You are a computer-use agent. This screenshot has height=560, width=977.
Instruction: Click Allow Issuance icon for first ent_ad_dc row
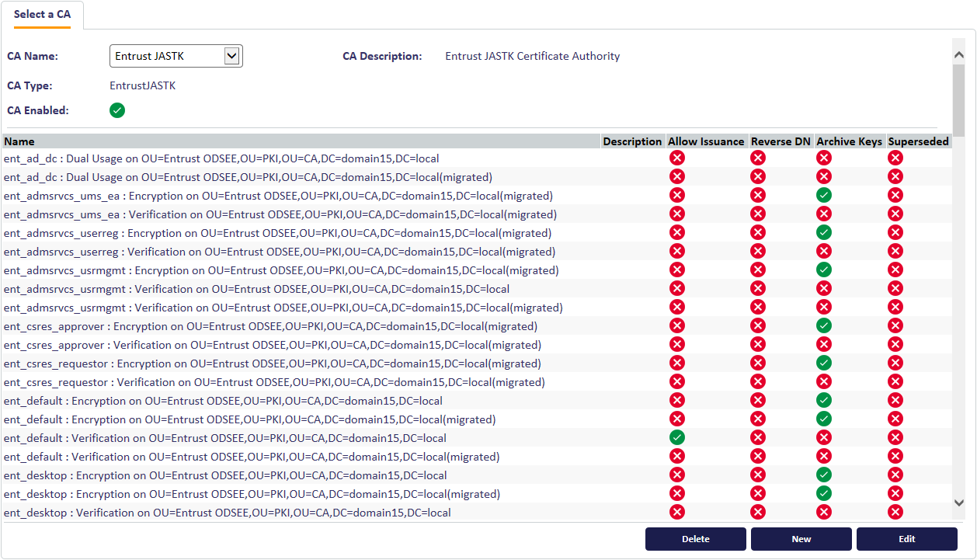(x=677, y=158)
